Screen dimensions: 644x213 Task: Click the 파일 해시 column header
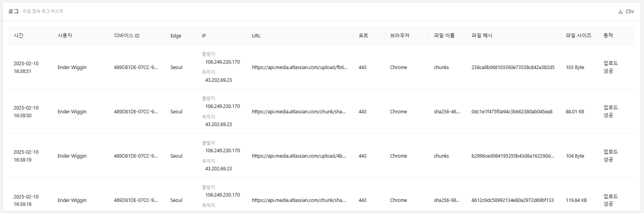482,36
